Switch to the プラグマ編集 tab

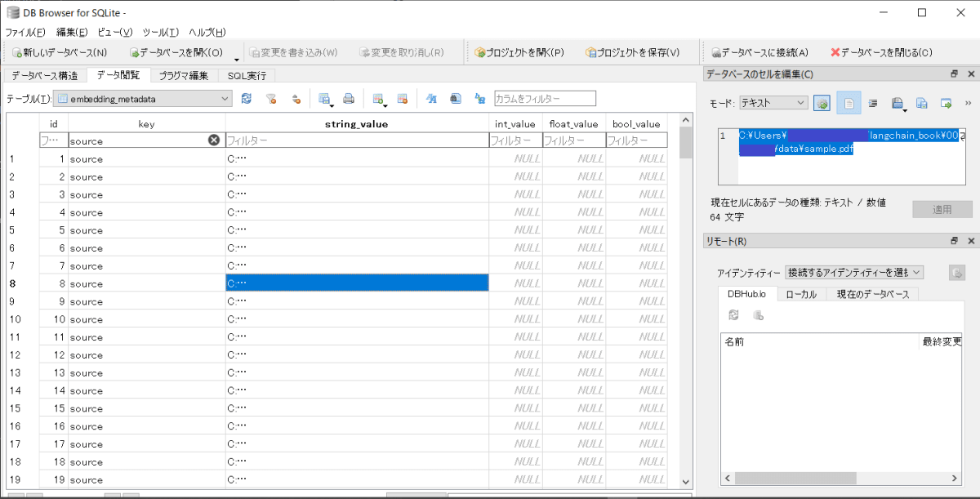(x=184, y=75)
